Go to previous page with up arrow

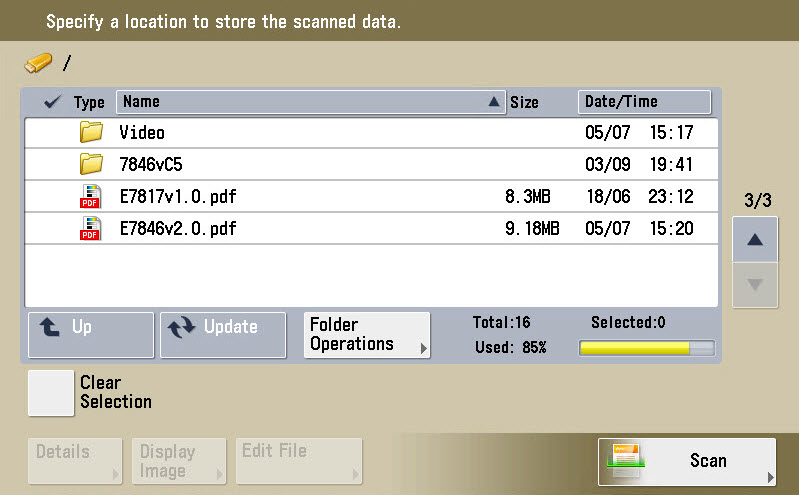coord(755,240)
